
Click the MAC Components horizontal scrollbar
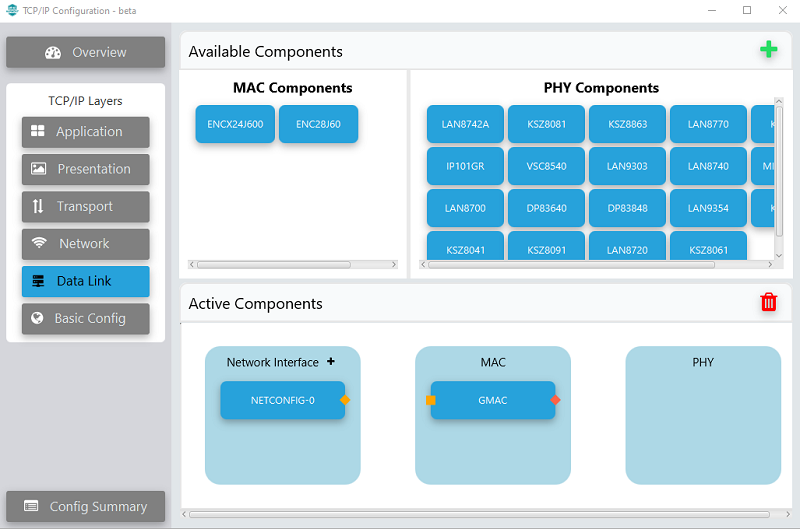pos(274,265)
